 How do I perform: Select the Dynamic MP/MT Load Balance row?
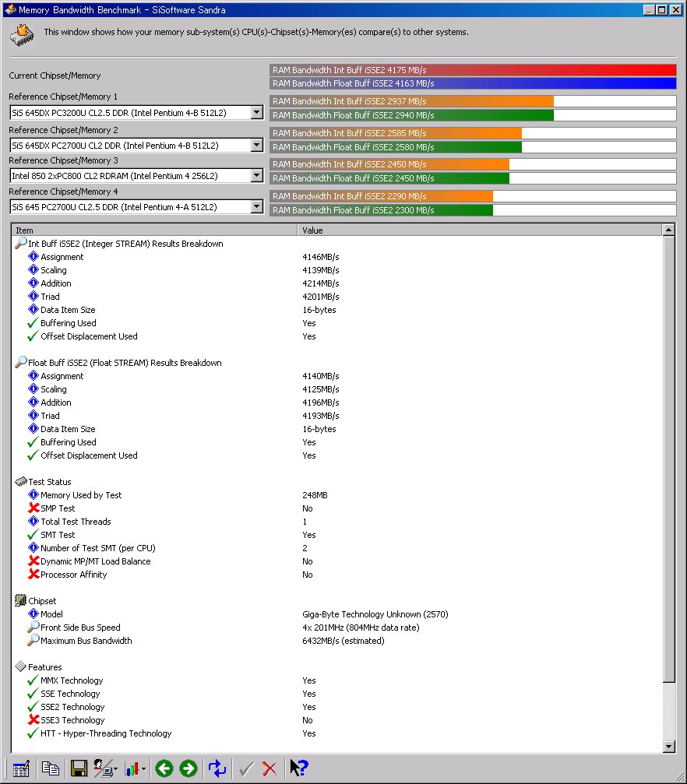point(336,561)
